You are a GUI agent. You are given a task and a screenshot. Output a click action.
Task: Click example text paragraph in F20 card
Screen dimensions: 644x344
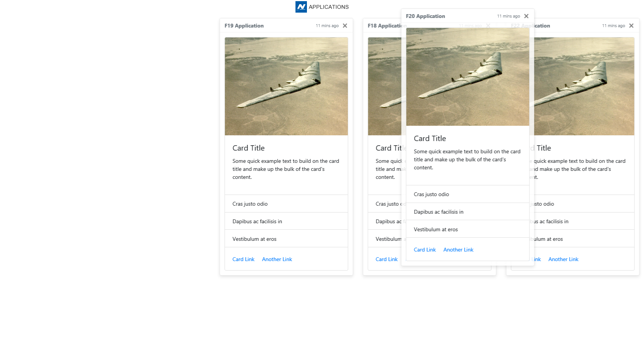[x=467, y=159]
